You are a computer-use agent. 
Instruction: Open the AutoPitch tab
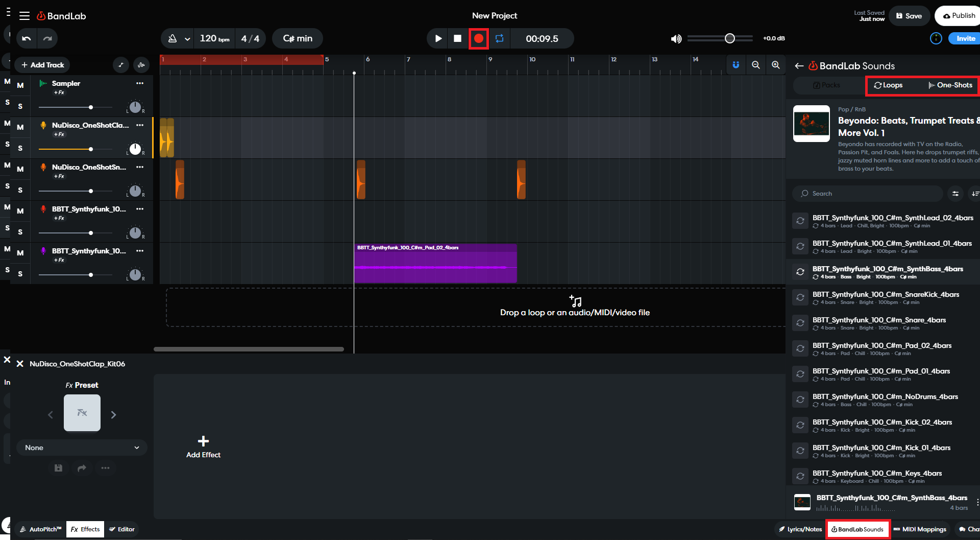click(40, 529)
